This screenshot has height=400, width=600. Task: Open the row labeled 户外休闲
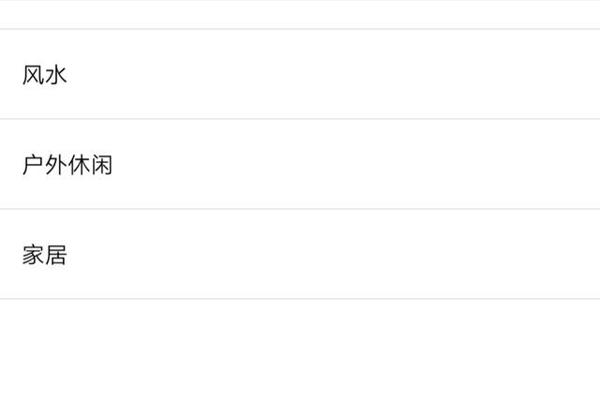pos(300,164)
